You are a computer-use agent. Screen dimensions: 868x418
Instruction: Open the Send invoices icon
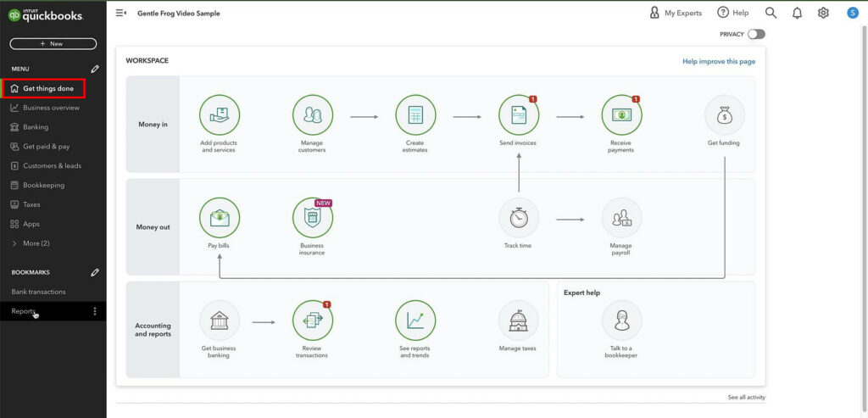coord(519,115)
